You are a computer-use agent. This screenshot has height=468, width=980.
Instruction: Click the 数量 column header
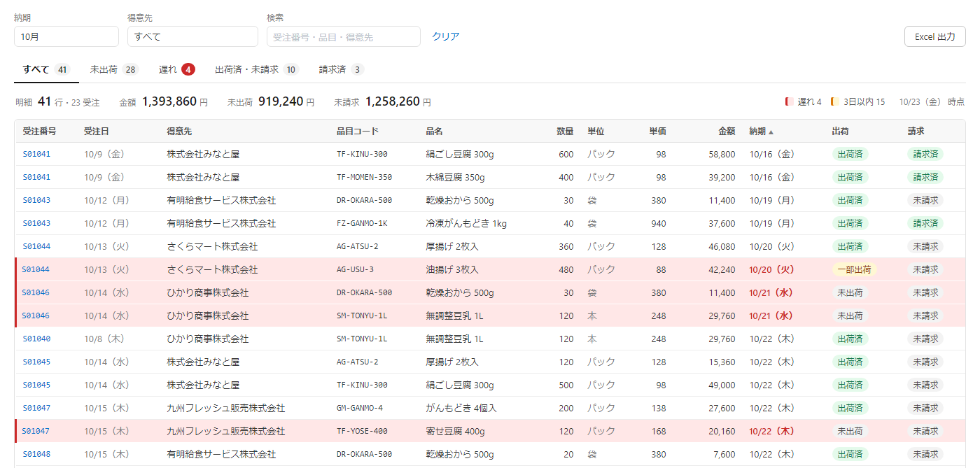[x=565, y=131]
